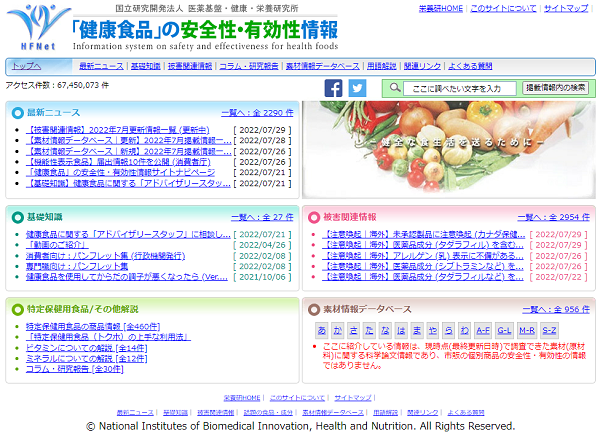Select the ら index button

pyautogui.click(x=448, y=330)
